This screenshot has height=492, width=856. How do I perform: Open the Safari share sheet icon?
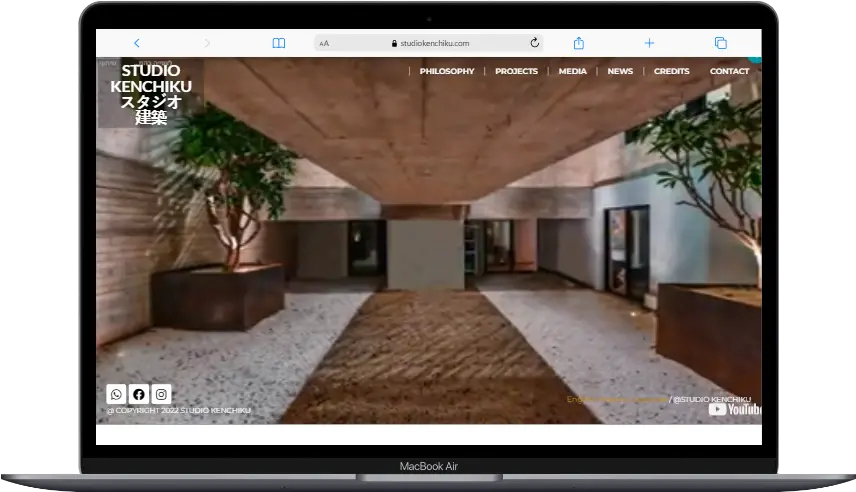click(x=579, y=43)
